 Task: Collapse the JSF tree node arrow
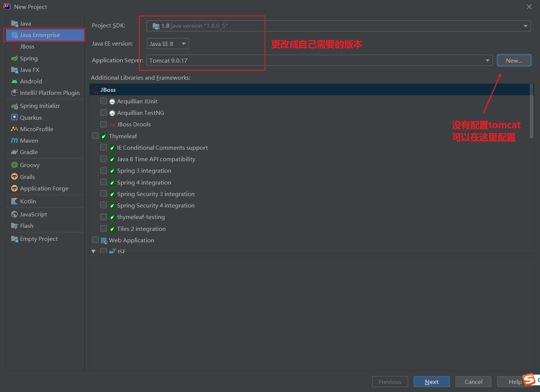[93, 251]
